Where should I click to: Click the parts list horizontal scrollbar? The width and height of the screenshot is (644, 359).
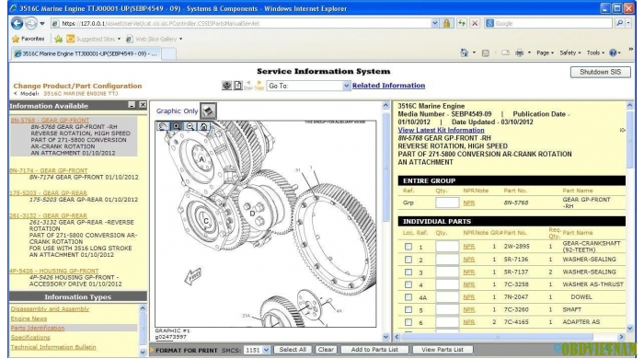509,337
